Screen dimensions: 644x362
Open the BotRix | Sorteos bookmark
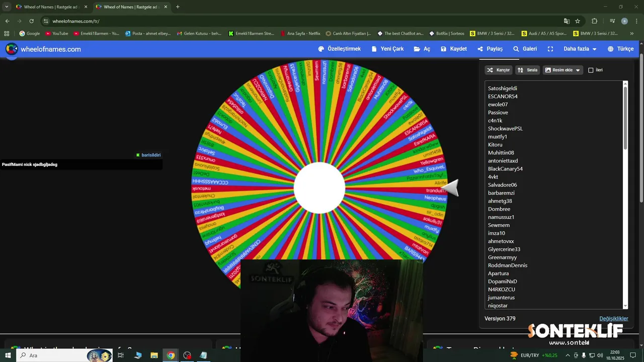coord(447,34)
